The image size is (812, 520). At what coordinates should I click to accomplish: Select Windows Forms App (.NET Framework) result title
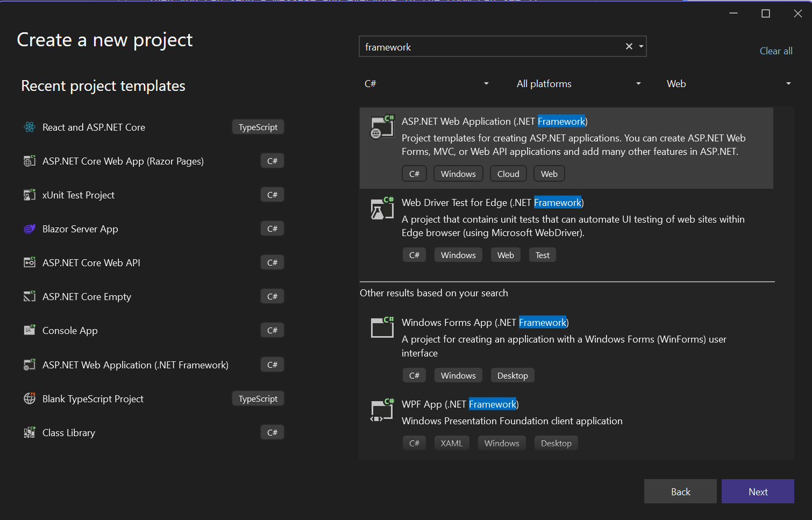click(x=485, y=323)
